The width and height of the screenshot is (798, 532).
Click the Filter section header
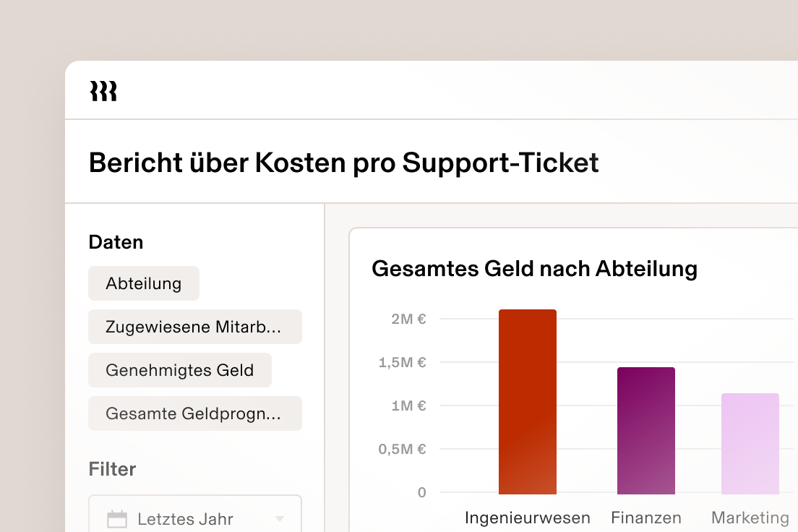(x=112, y=469)
